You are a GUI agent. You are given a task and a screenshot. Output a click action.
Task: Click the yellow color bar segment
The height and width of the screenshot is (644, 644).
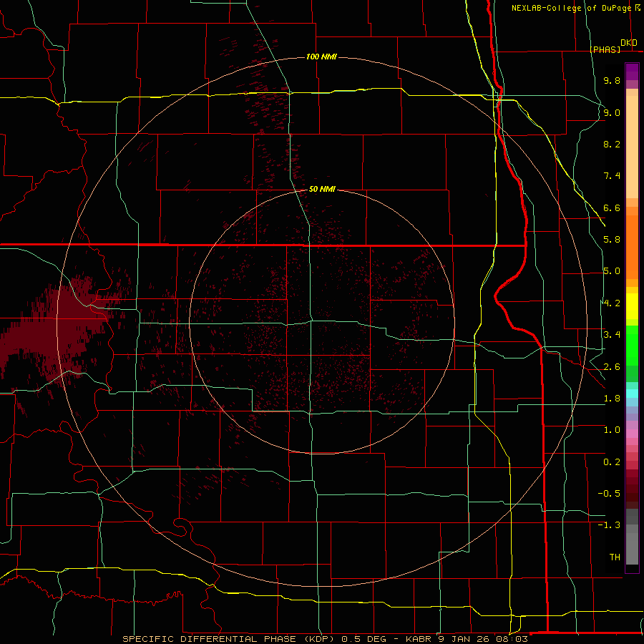(x=632, y=306)
